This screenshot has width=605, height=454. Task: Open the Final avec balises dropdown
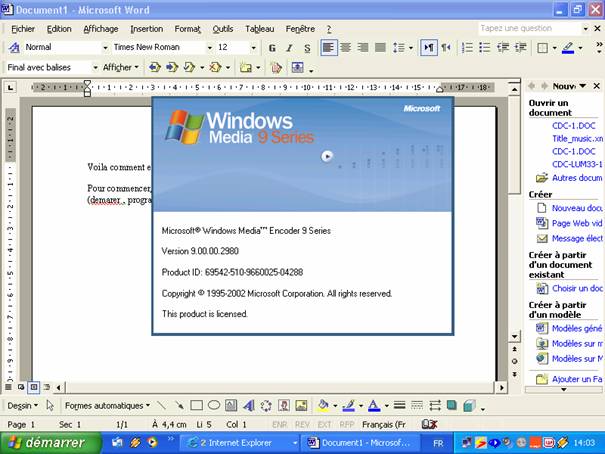tap(95, 68)
